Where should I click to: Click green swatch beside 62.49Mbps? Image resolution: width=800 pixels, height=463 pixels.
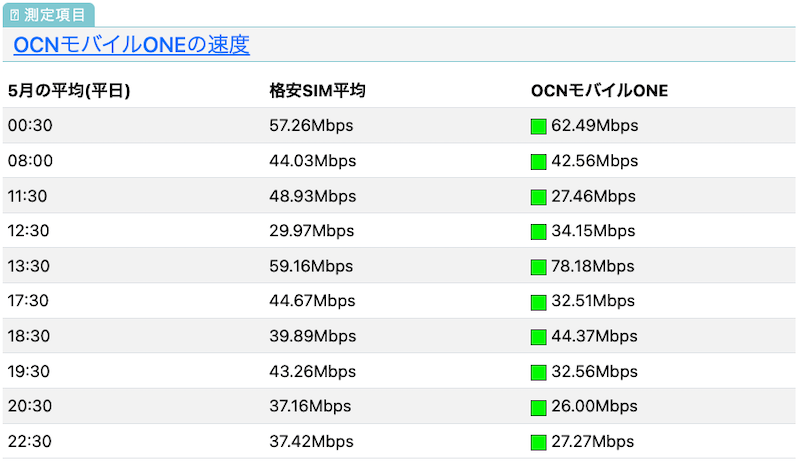pos(538,126)
